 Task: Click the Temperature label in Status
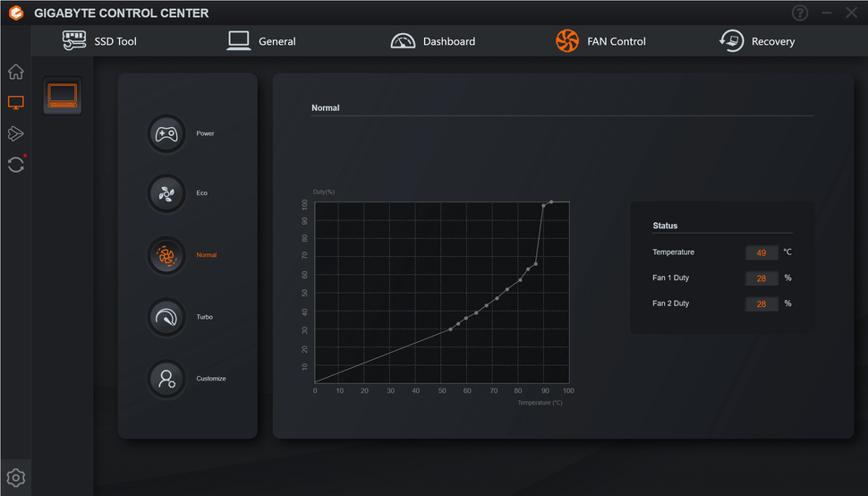coord(673,252)
